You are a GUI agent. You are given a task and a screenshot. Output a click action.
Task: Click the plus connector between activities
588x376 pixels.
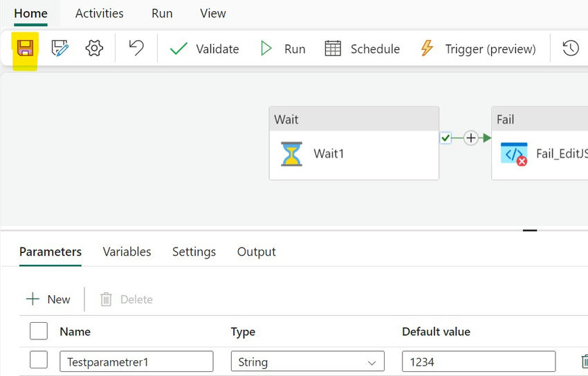click(471, 138)
